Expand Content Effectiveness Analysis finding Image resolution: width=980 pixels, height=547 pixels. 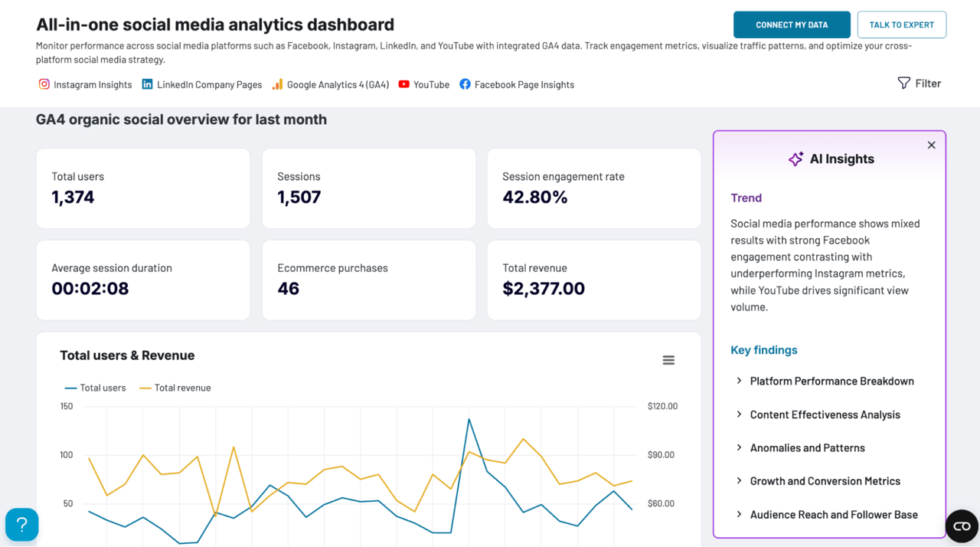click(818, 414)
